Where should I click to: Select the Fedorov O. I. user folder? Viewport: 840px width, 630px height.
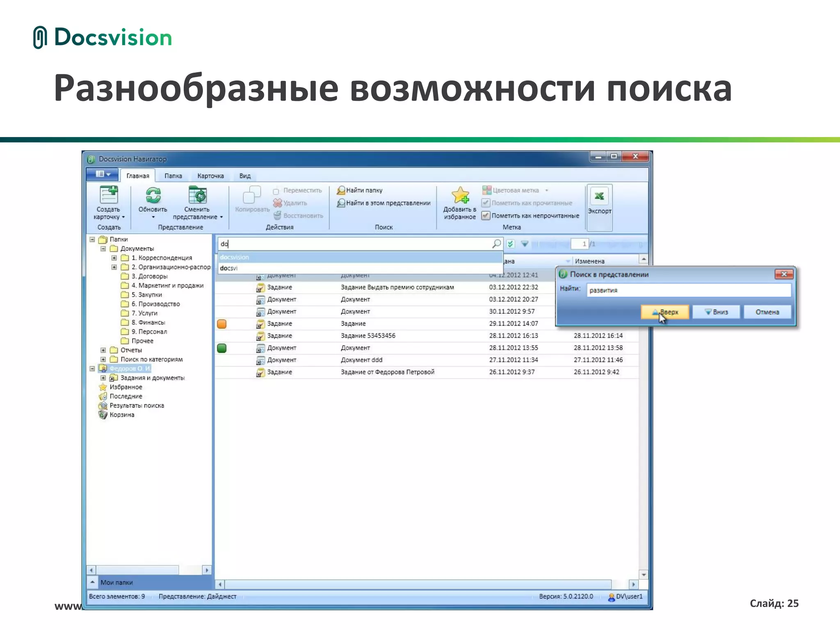125,368
